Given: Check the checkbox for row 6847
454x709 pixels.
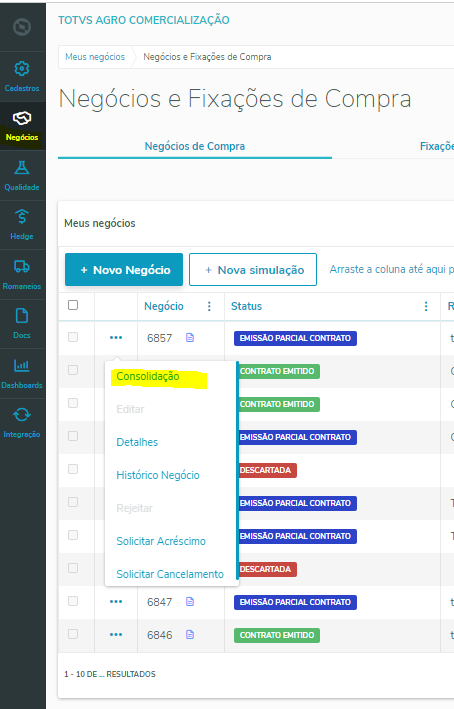Looking at the screenshot, I should pyautogui.click(x=73, y=601).
